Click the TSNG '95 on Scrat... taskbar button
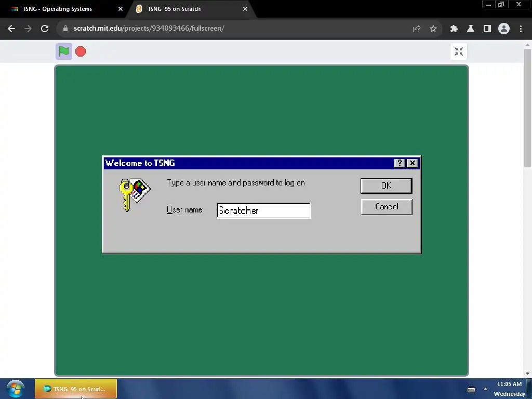The height and width of the screenshot is (399, 532). [76, 389]
